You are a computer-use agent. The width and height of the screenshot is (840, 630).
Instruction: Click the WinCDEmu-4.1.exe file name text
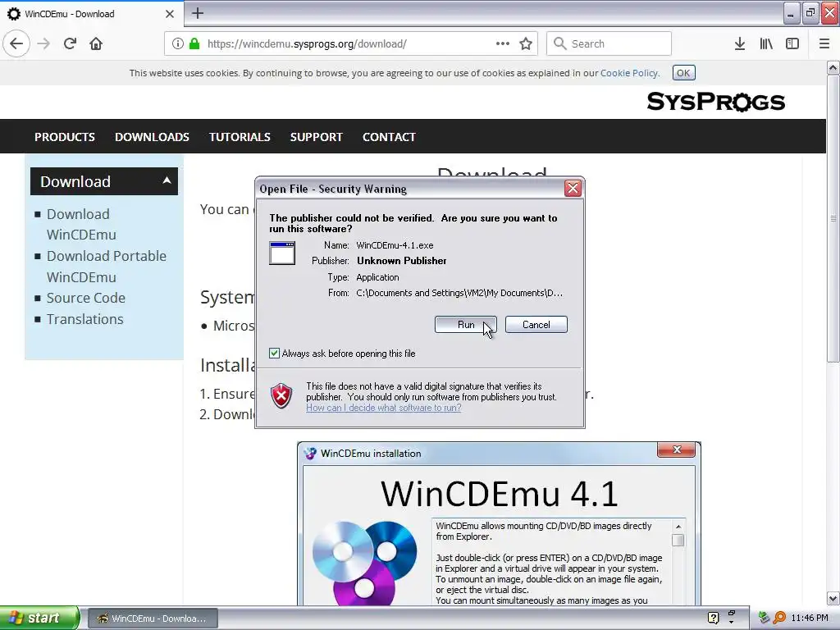(395, 245)
